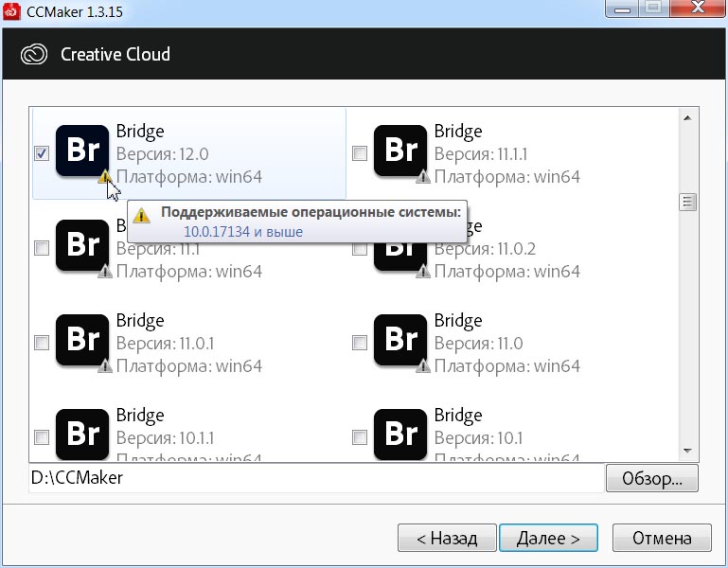728x568 pixels.
Task: Click the 'Версия: 11.0.1' text
Action: click(166, 344)
